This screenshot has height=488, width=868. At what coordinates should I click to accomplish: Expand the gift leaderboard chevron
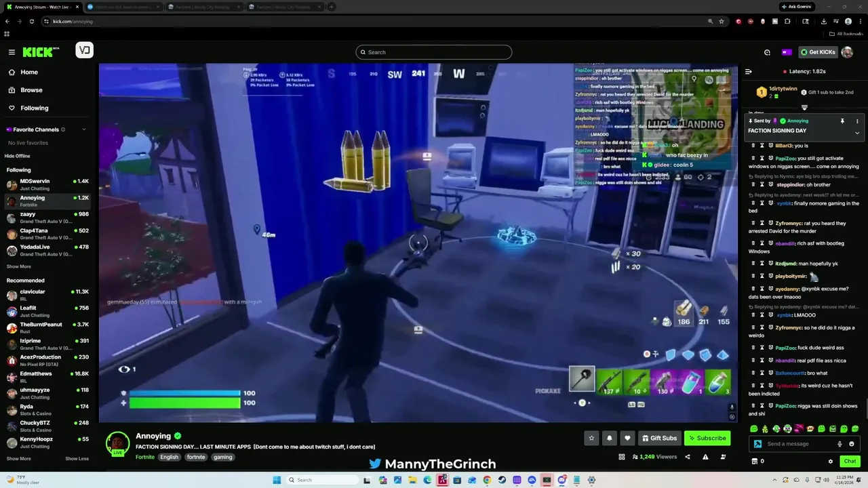(x=804, y=108)
